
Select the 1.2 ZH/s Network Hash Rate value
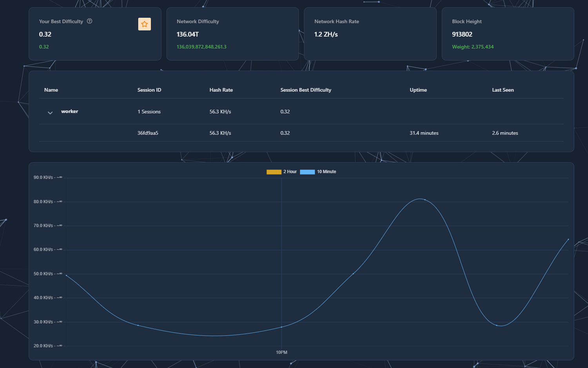tap(326, 34)
